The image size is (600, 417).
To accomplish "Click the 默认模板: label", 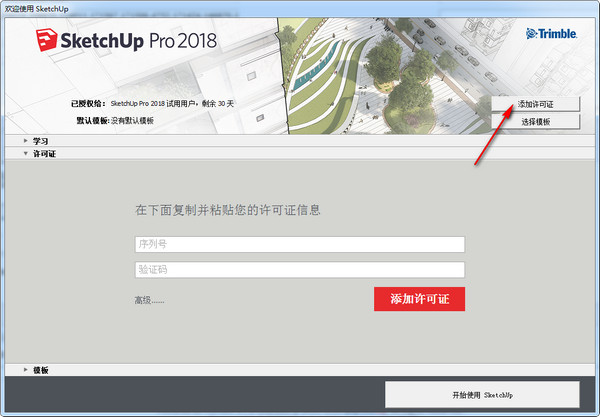I will click(x=93, y=121).
